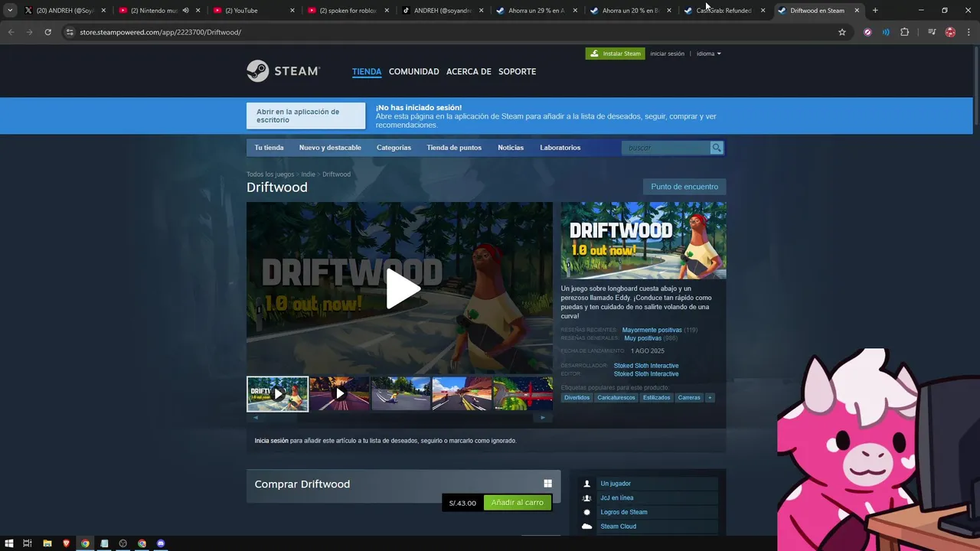Open the new tab plus button
This screenshot has height=551, width=980.
[x=875, y=11]
